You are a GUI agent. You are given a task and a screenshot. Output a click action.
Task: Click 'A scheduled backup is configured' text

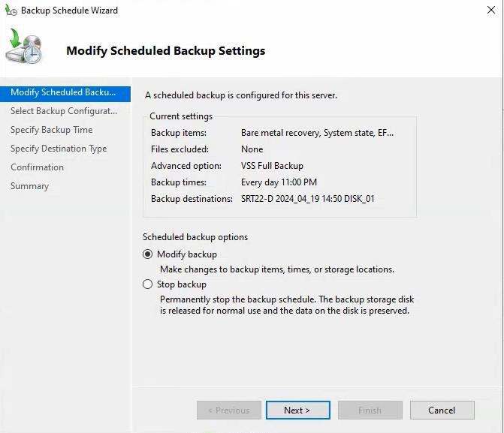click(x=241, y=95)
